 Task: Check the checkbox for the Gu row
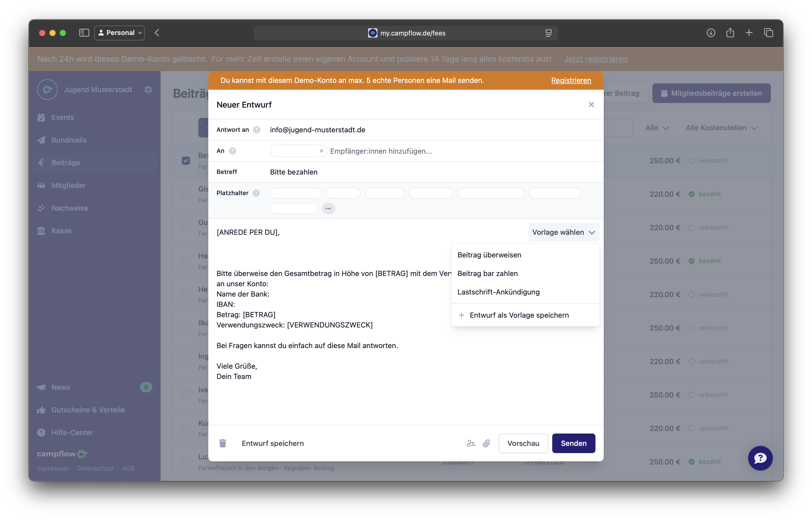(186, 227)
